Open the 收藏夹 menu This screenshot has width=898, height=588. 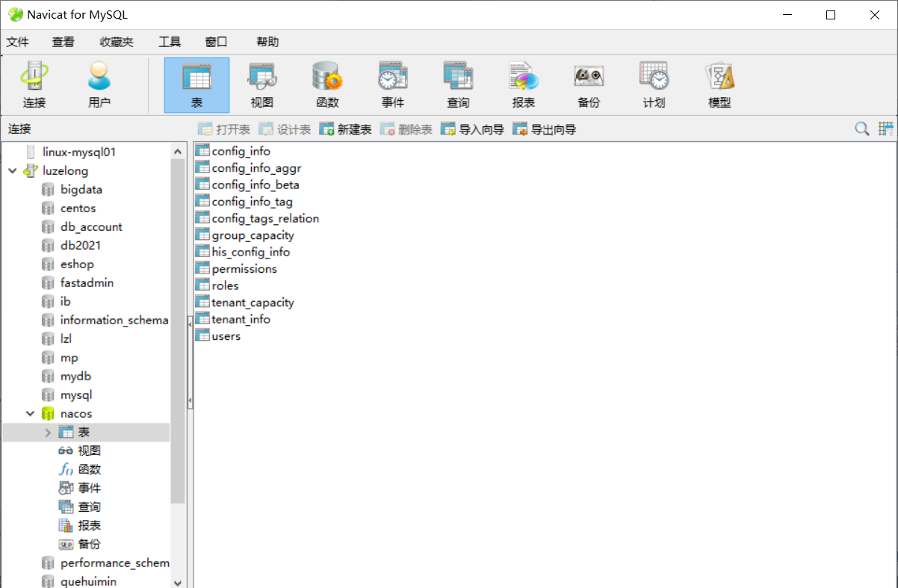point(117,42)
